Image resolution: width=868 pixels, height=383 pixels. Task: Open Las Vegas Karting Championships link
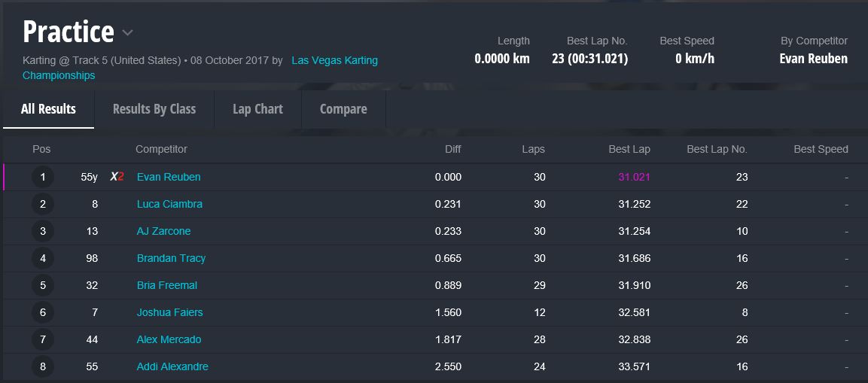334,60
